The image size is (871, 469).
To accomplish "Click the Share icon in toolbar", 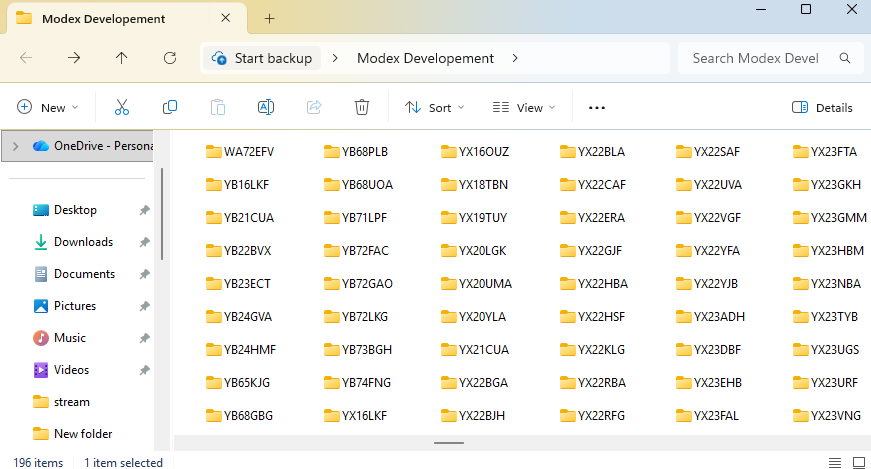I will click(314, 107).
